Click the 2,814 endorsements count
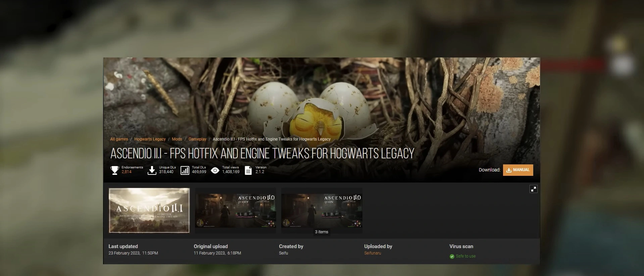 pyautogui.click(x=127, y=172)
